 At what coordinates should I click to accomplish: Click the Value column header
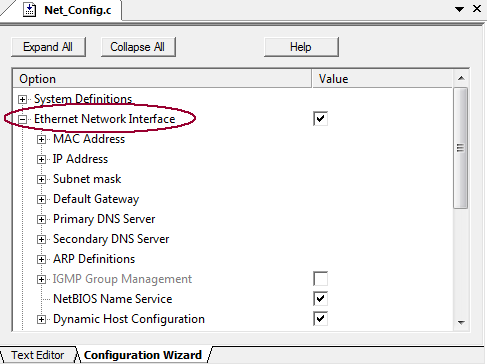tap(382, 79)
